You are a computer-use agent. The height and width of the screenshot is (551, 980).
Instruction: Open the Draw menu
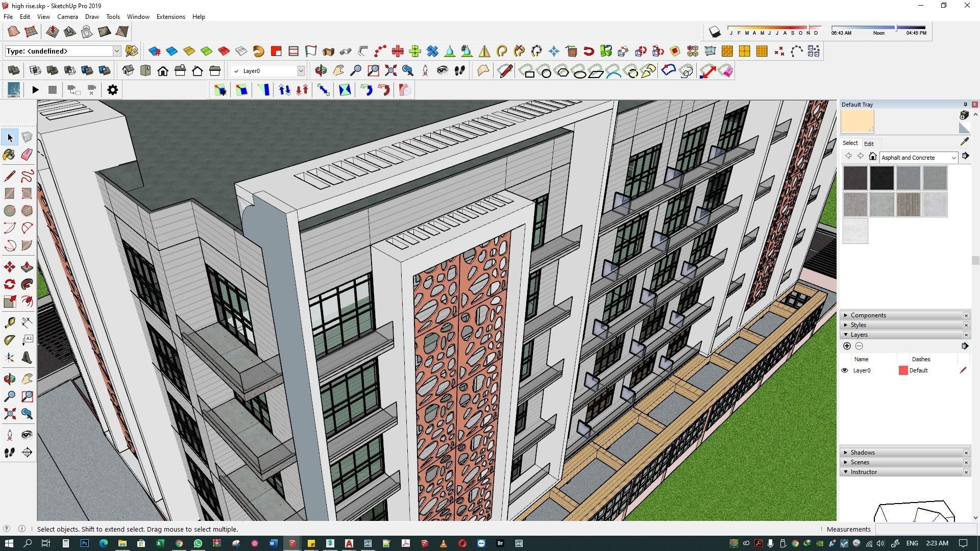[x=92, y=17]
